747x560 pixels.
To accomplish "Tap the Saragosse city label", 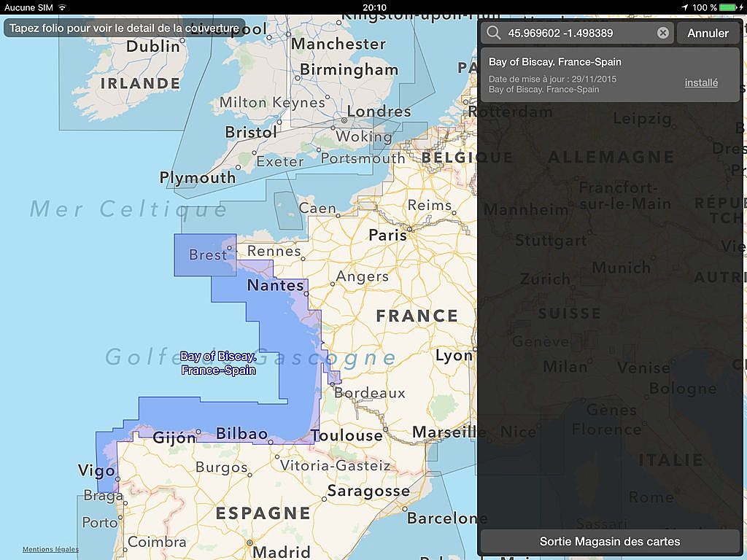I will click(x=368, y=491).
